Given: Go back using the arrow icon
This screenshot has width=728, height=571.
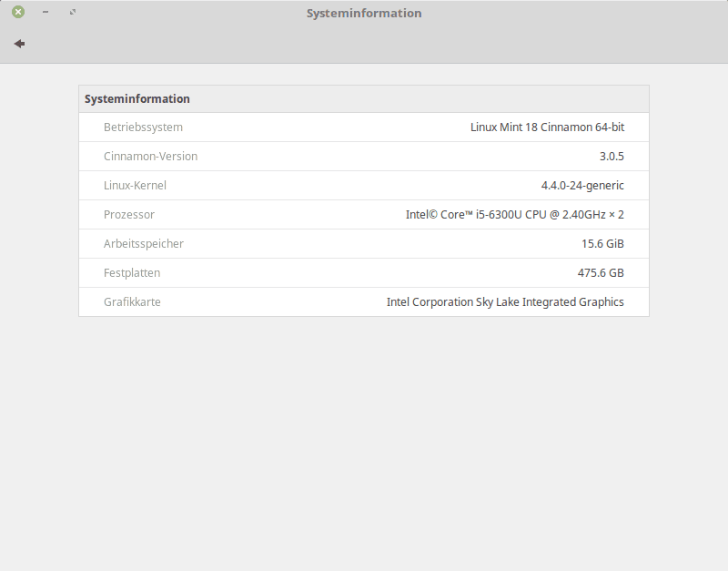Looking at the screenshot, I should point(19,44).
